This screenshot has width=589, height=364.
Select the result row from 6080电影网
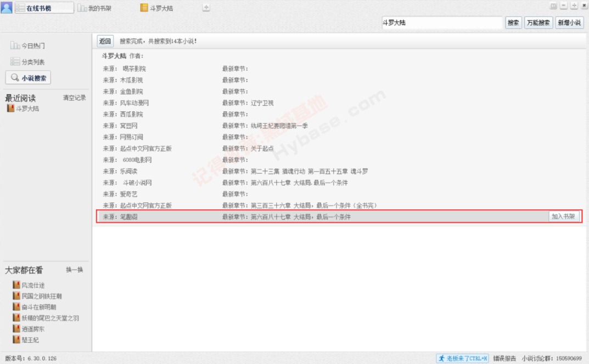tap(339, 160)
